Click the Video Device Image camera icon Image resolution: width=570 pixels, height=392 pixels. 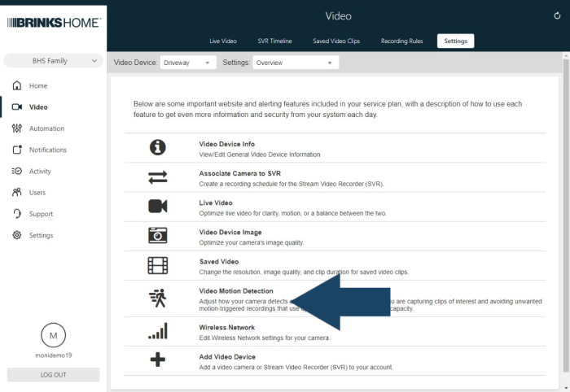pos(157,236)
